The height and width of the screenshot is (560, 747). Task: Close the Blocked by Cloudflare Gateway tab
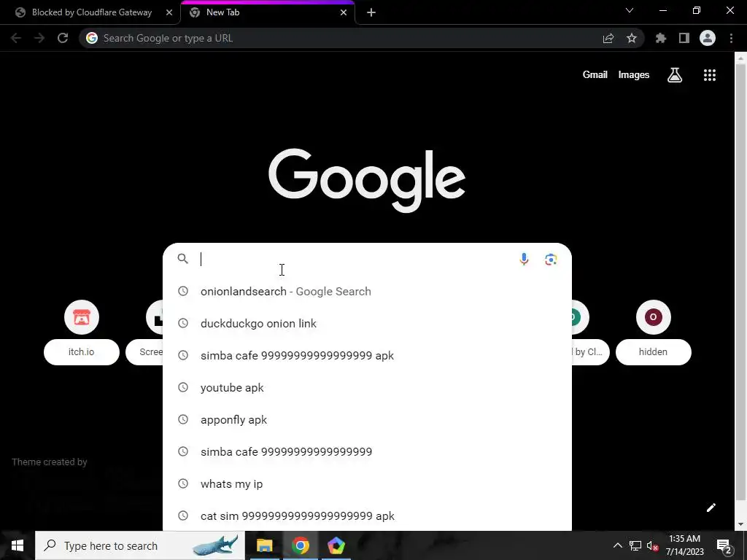click(169, 12)
